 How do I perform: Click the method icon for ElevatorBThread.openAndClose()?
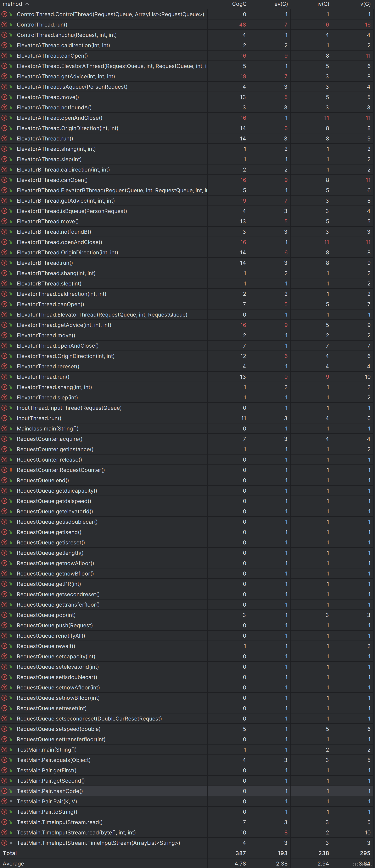4,242
